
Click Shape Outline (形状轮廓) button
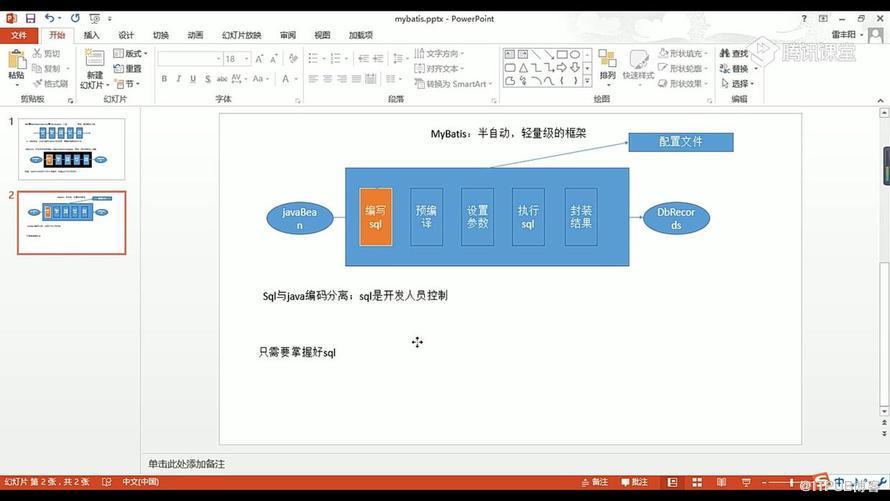click(x=683, y=69)
